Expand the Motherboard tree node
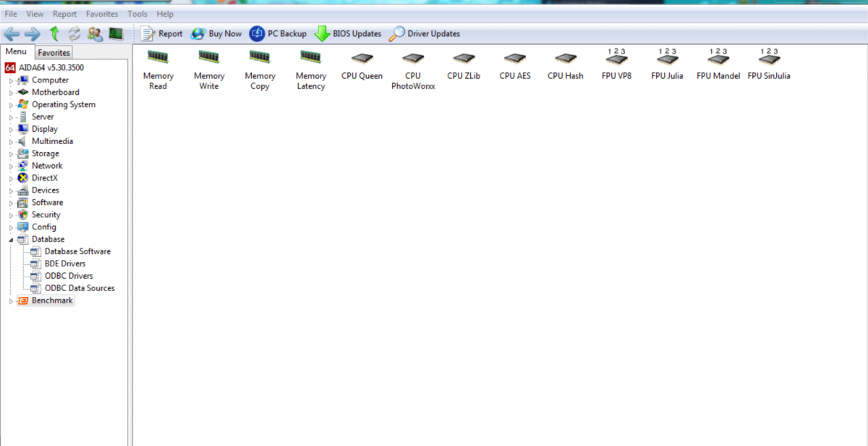 click(11, 93)
